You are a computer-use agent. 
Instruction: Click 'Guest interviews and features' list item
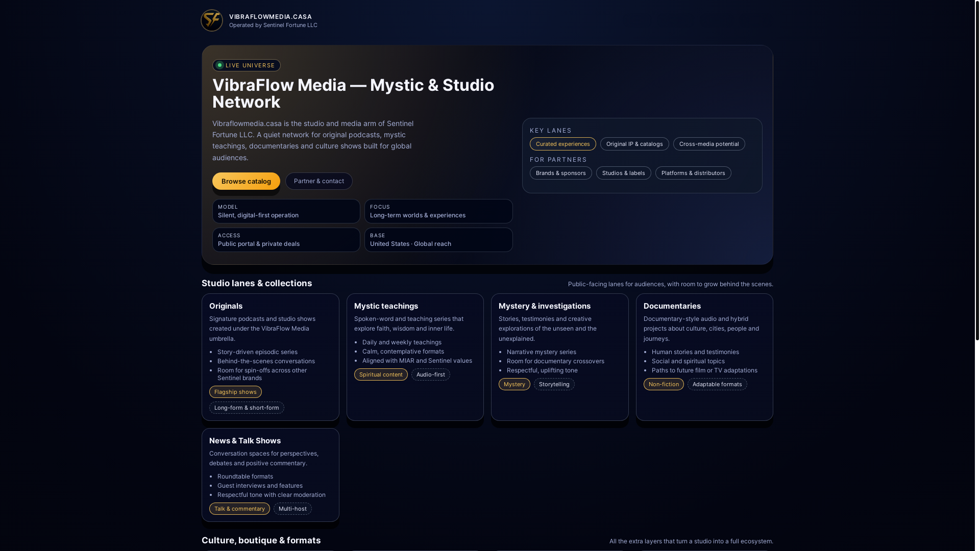[x=260, y=486]
